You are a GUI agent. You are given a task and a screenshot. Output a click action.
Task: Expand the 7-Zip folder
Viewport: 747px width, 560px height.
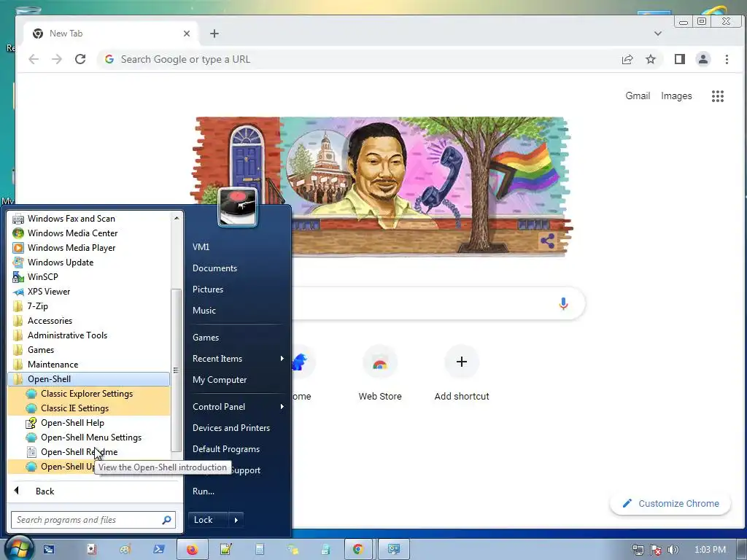89,306
